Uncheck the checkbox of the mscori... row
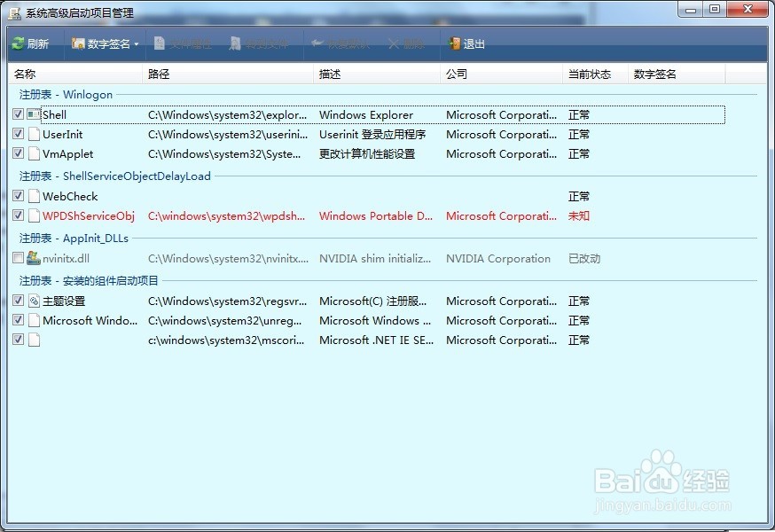Viewport: 775px width, 532px height. point(19,340)
